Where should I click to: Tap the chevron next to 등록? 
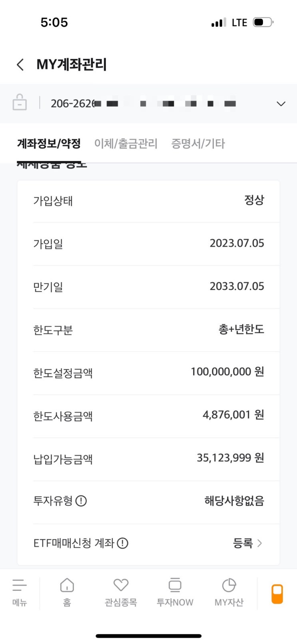coord(260,543)
